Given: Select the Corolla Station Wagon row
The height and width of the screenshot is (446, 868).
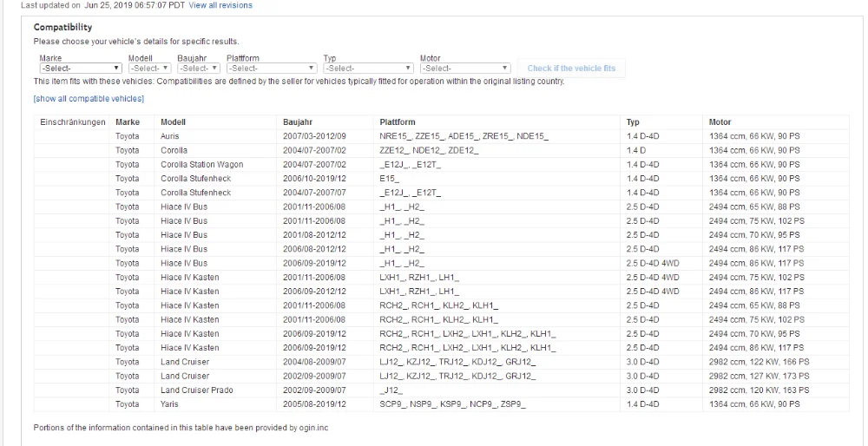Looking at the screenshot, I should click(x=441, y=164).
